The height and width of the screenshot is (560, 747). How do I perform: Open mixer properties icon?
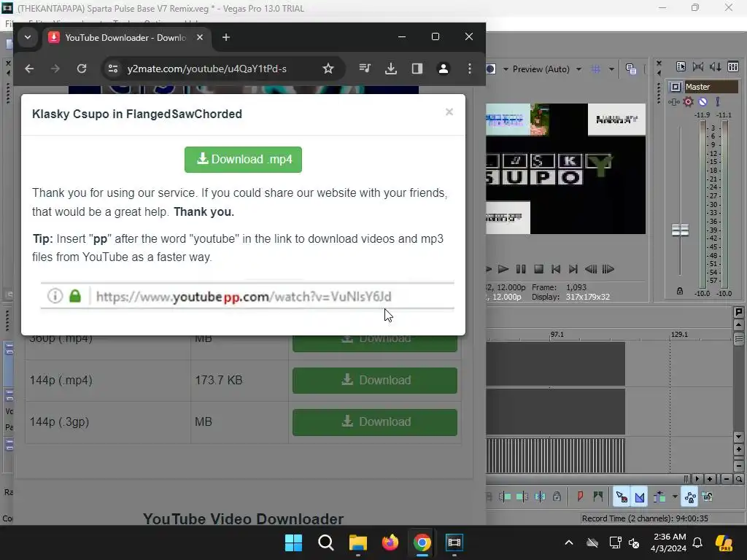681,66
